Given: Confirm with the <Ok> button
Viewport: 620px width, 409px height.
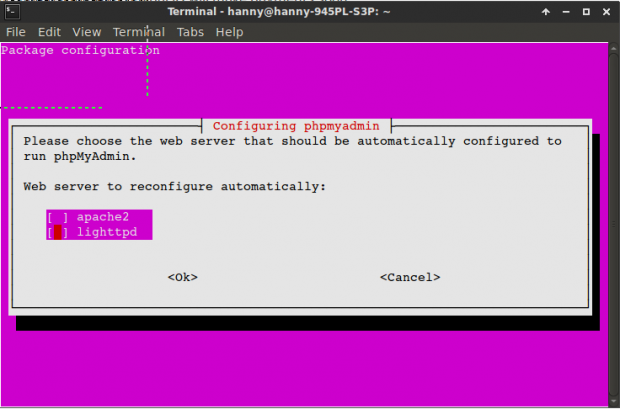Looking at the screenshot, I should tap(183, 277).
